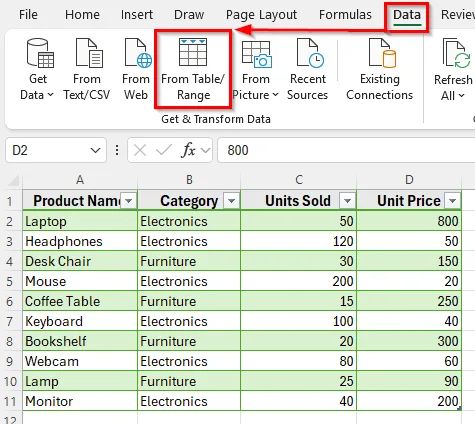This screenshot has height=424, width=475.
Task: Open the Category filter dropdown
Action: coord(231,201)
